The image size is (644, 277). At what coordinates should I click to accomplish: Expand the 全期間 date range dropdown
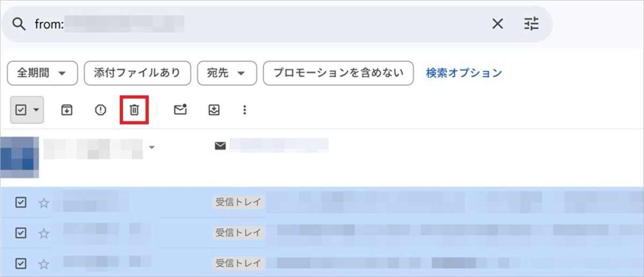[x=42, y=73]
